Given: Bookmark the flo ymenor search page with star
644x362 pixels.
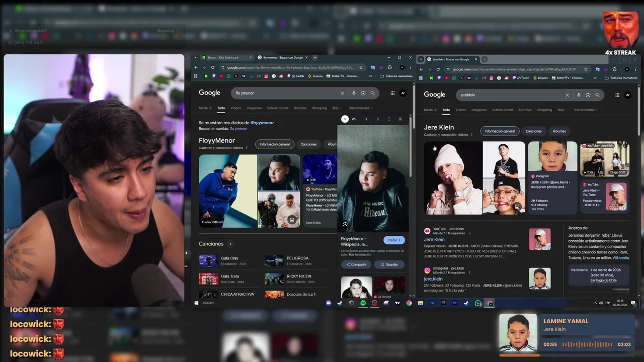Looking at the screenshot, I should pyautogui.click(x=361, y=67).
